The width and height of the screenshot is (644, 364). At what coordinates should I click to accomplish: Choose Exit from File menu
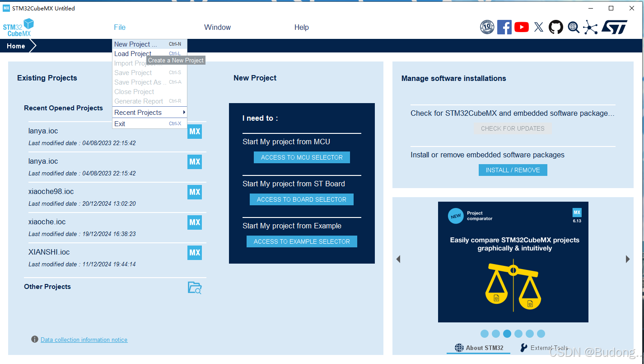coord(149,124)
